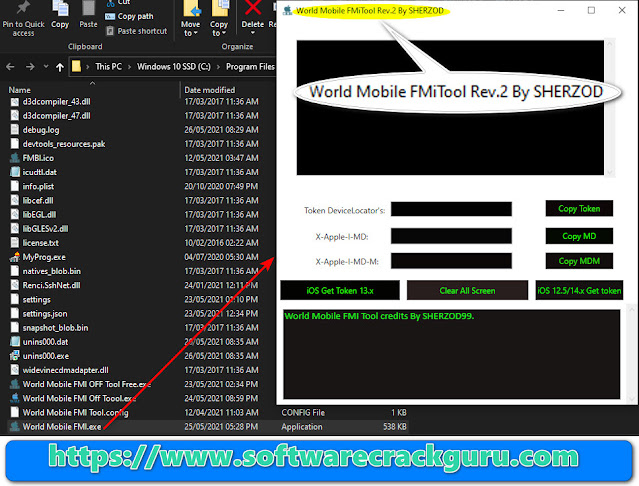Click the Copy MDM button
Image resolution: width=639 pixels, height=486 pixels.
point(579,261)
